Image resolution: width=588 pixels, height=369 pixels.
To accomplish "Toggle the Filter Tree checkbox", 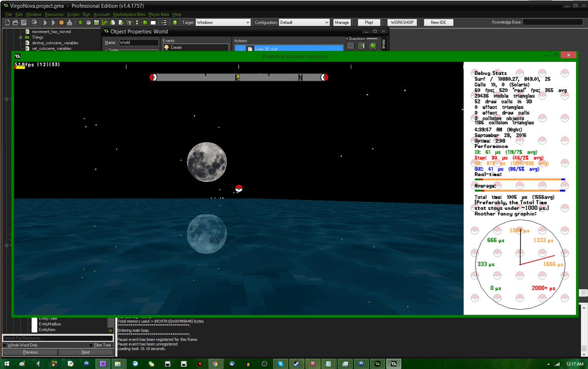I will click(91, 345).
